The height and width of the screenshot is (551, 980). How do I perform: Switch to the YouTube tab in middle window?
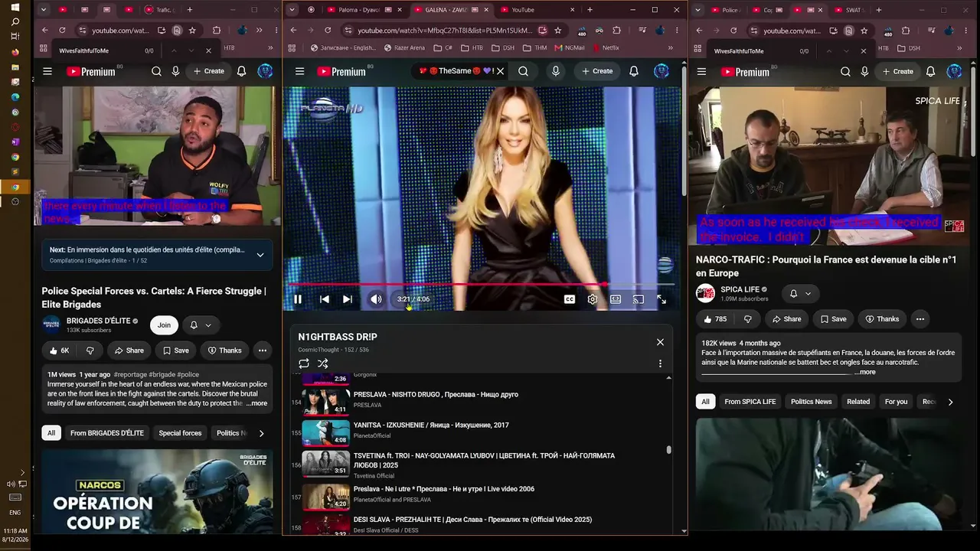click(x=538, y=10)
